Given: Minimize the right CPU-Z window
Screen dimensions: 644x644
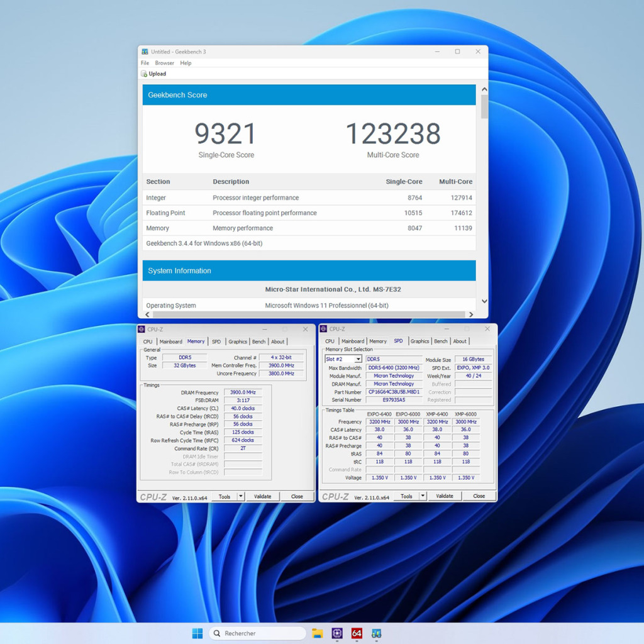Looking at the screenshot, I should (x=447, y=329).
